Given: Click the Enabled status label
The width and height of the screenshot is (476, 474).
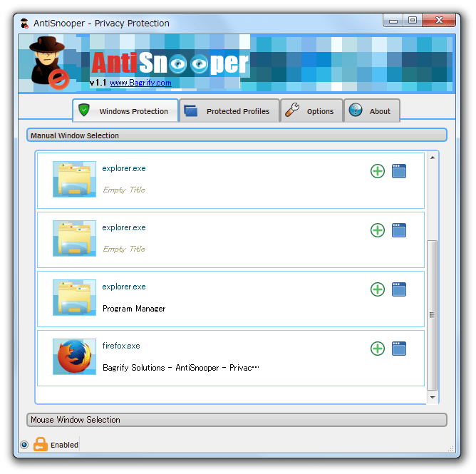Looking at the screenshot, I should pos(64,445).
